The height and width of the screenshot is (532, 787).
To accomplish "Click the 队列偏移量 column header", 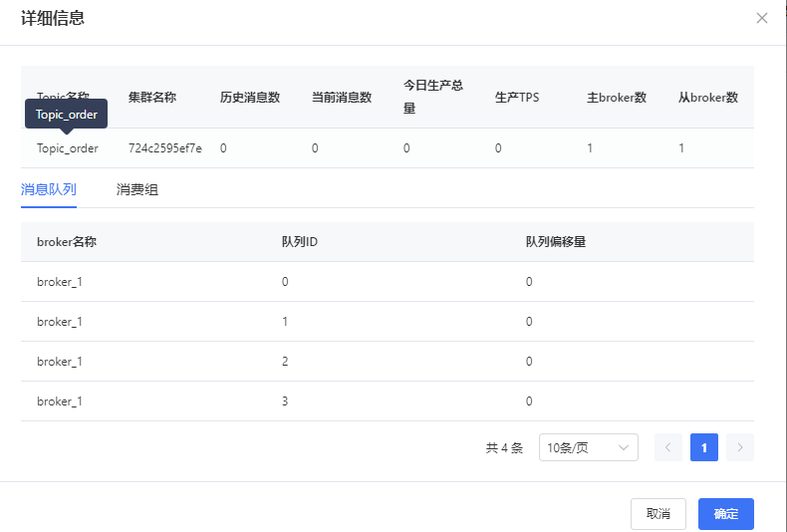I will [556, 242].
